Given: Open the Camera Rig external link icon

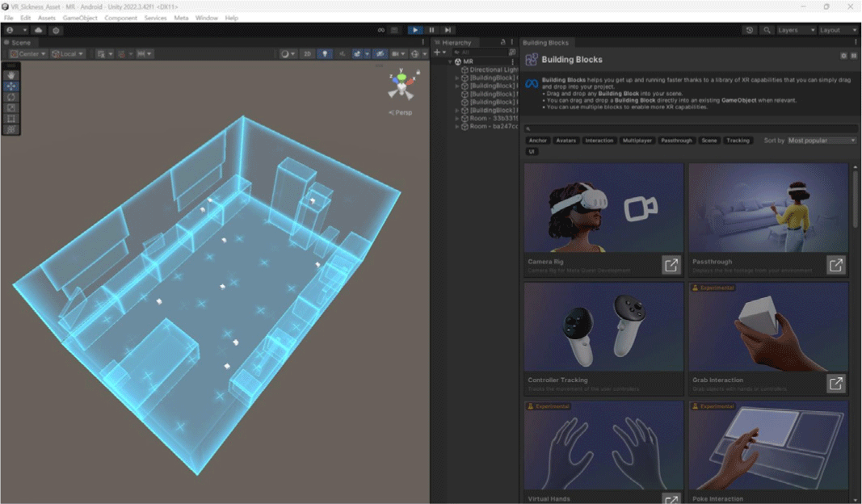Looking at the screenshot, I should click(x=671, y=266).
